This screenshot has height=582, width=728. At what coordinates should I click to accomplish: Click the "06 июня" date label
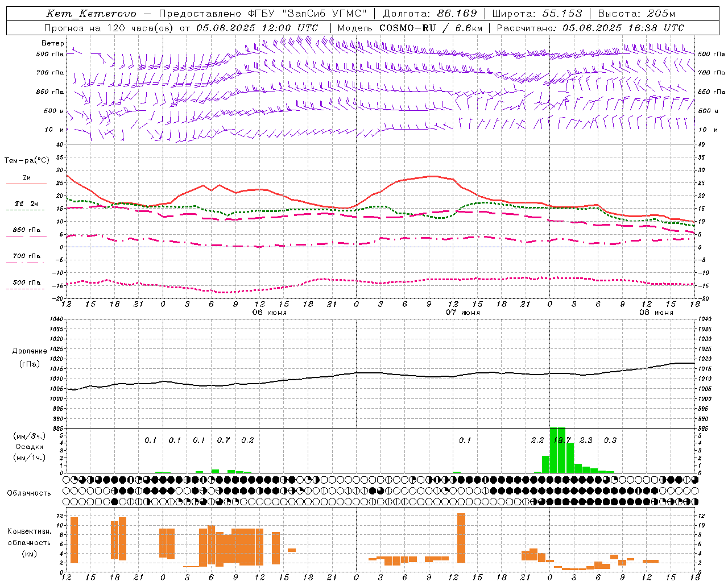click(x=270, y=313)
